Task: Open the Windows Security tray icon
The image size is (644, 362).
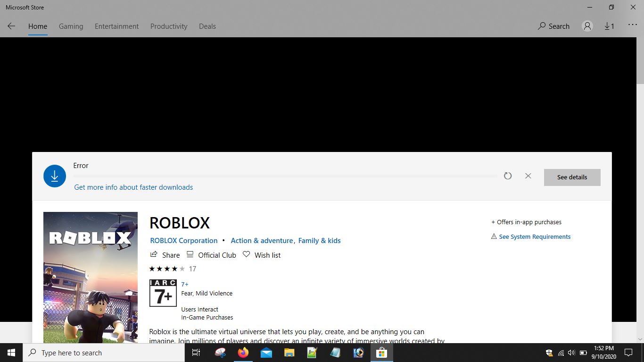Action: [x=549, y=353]
